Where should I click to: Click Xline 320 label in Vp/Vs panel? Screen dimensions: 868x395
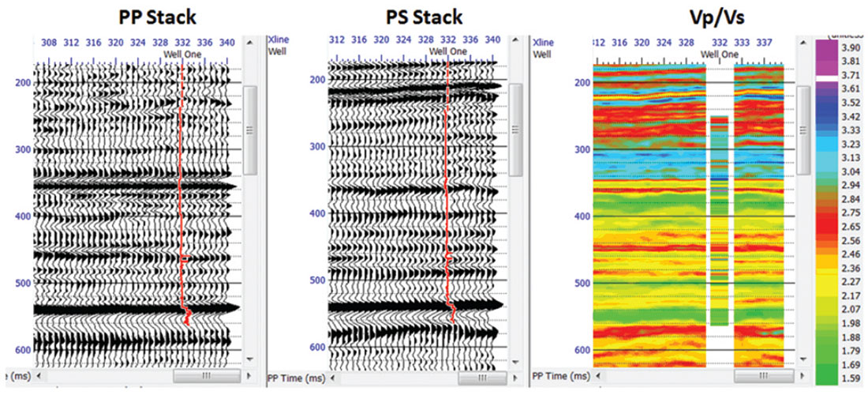click(x=642, y=42)
